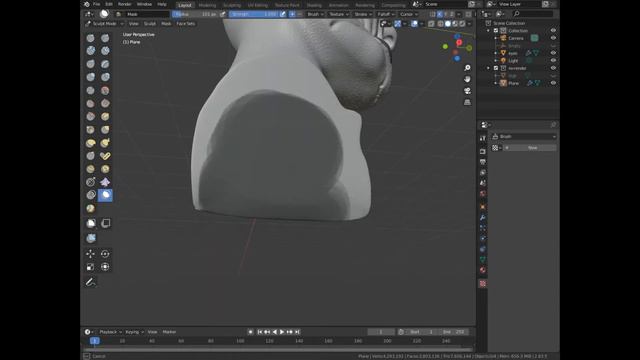Click the viewport zoom magnifier gizmo
Image resolution: width=640 pixels, height=360 pixels.
pos(467,68)
